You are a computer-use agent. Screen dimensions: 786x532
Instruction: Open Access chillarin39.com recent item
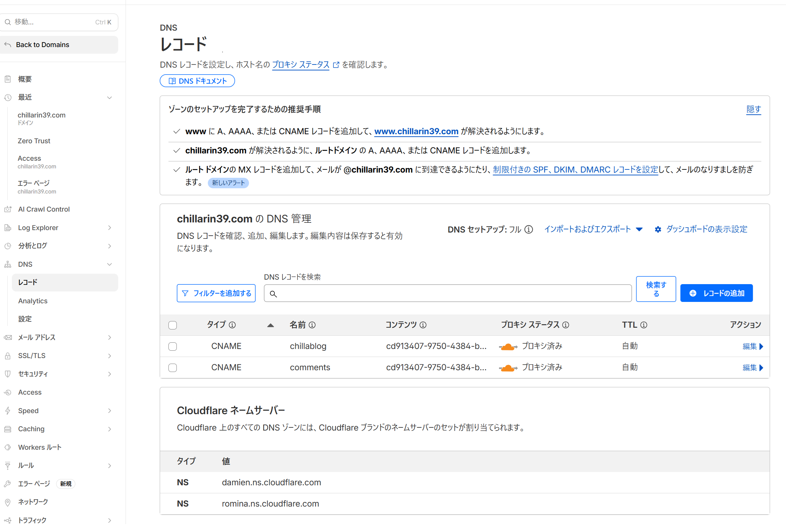point(37,162)
